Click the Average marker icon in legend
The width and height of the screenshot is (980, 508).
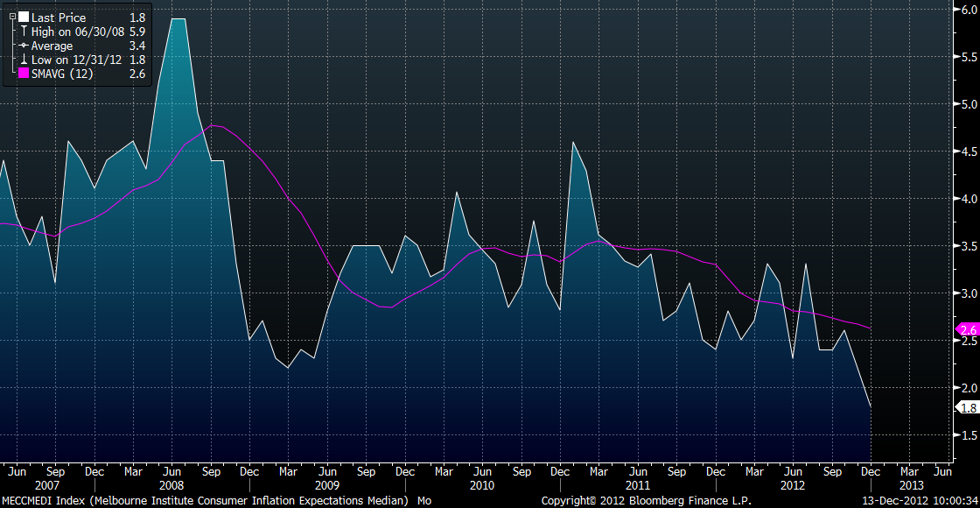[24, 46]
